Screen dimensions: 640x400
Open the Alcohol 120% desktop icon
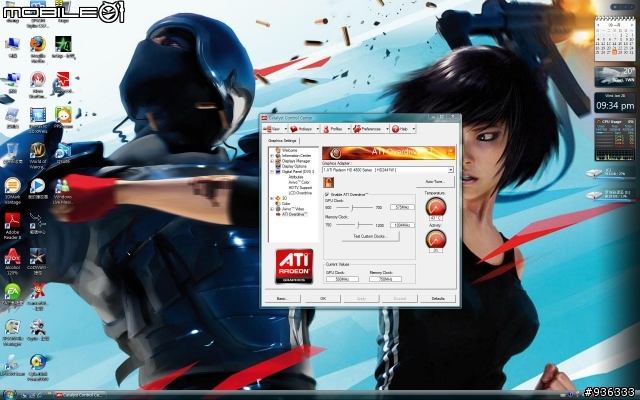click(x=12, y=257)
